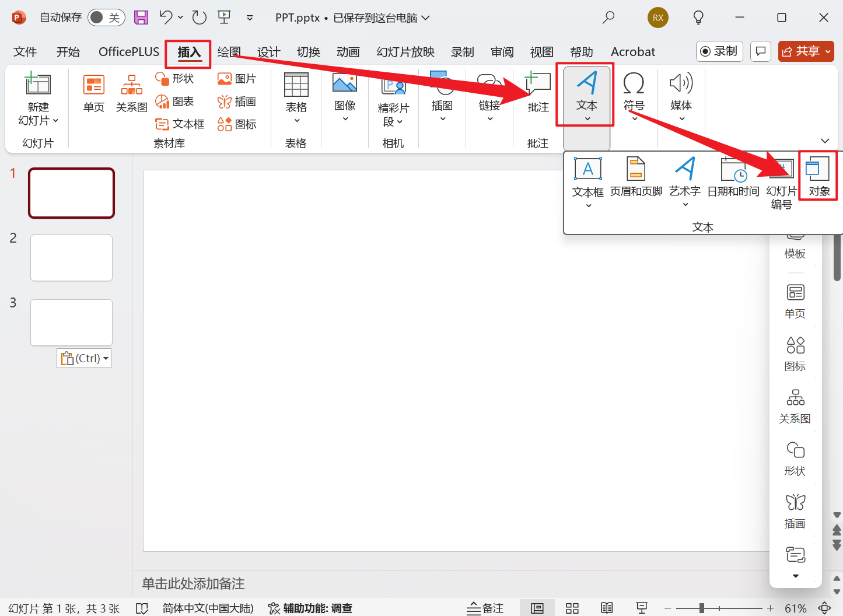This screenshot has width=843, height=616.
Task: Show notes via the 备注 status toggle
Action: [485, 607]
